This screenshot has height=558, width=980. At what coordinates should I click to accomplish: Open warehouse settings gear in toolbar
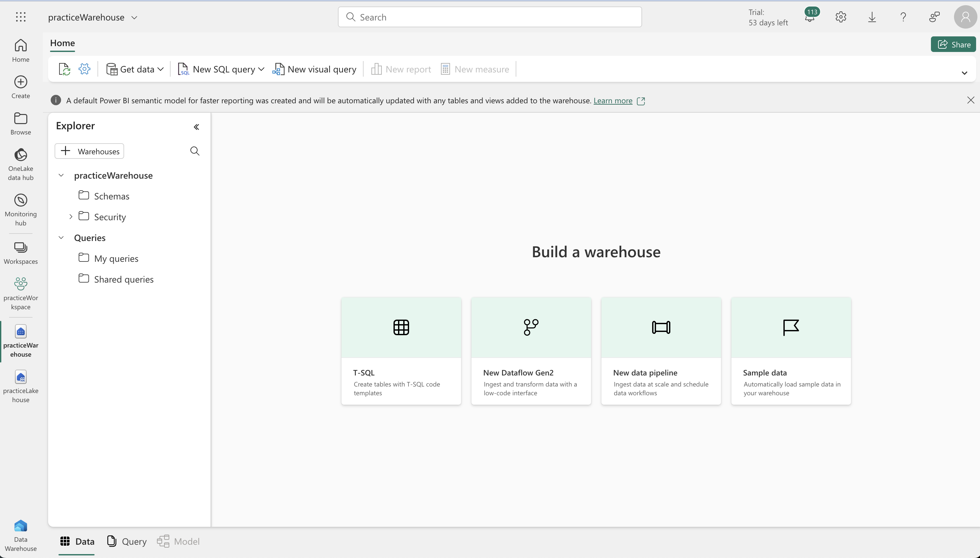(84, 69)
